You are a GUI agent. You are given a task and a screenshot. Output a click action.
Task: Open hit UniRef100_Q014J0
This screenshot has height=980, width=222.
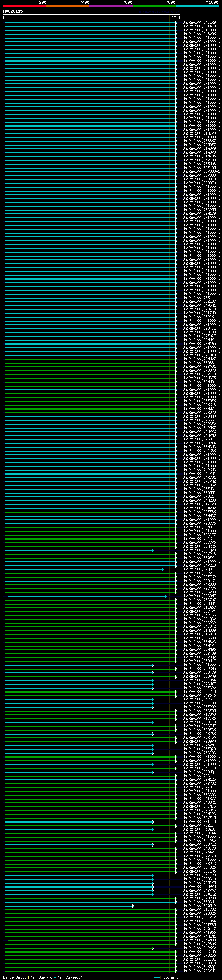click(x=199, y=26)
